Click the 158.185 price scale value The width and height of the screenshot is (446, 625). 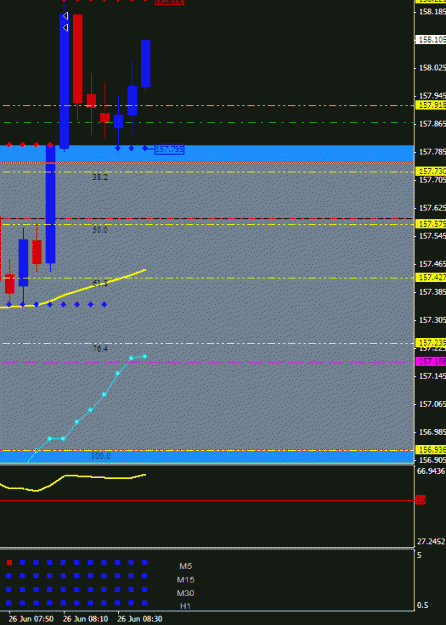432,12
